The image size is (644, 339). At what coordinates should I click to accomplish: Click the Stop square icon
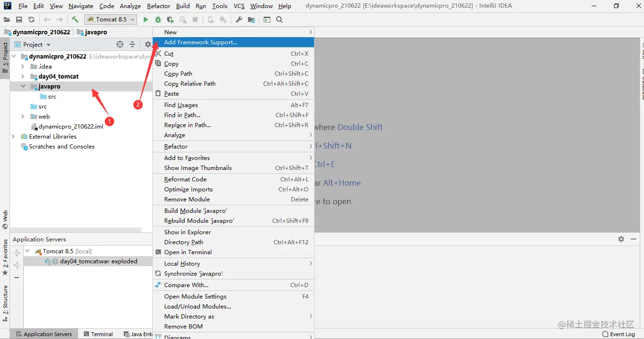point(195,20)
